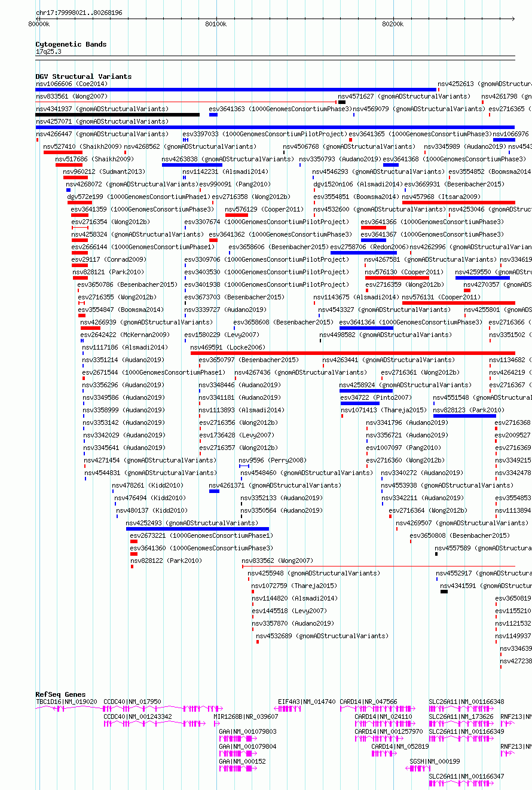This screenshot has width=532, height=790.
Task: Select variant esv1007097 (Pang2010)
Action: pos(403,448)
